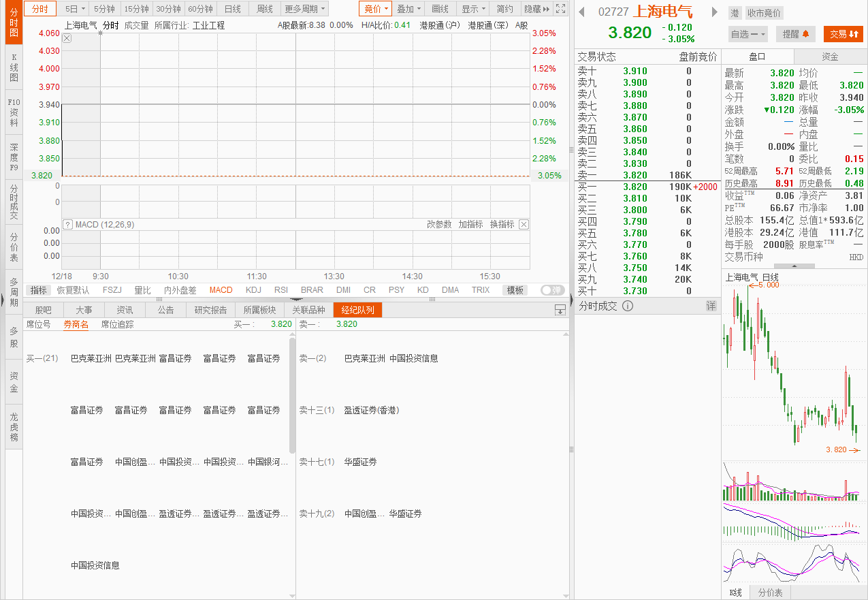Enable 画线 drawing tool

440,9
